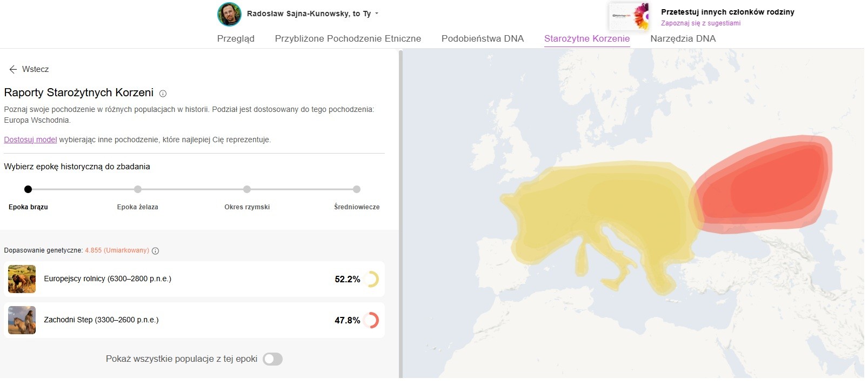Click Zapoznaj się z sugestiami link
This screenshot has width=868, height=391.
pos(700,23)
